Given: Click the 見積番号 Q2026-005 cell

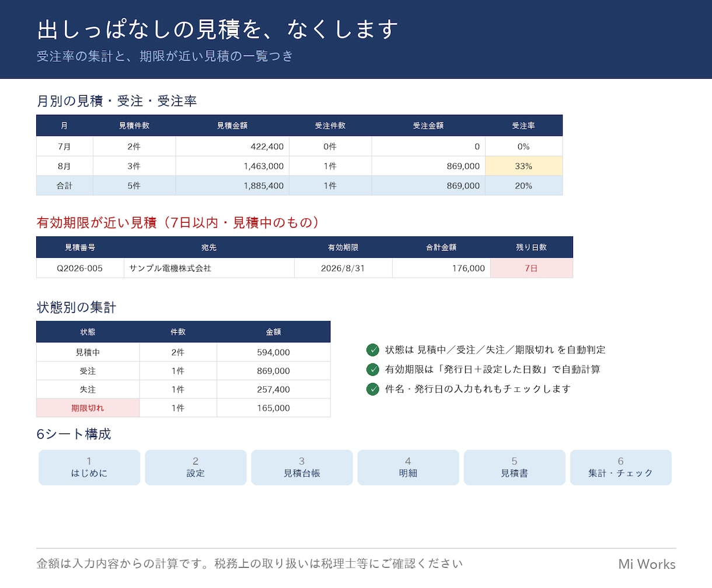Looking at the screenshot, I should [80, 268].
